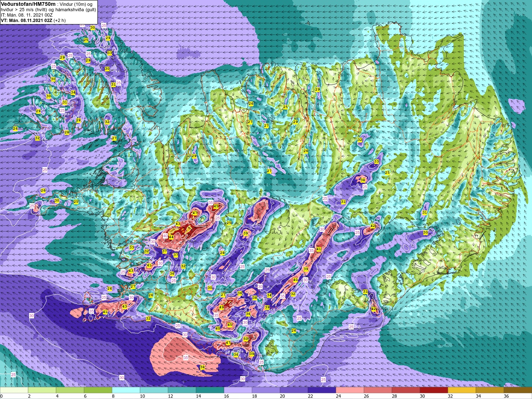Click the legend swatch between 18 and 20

pos(266,390)
